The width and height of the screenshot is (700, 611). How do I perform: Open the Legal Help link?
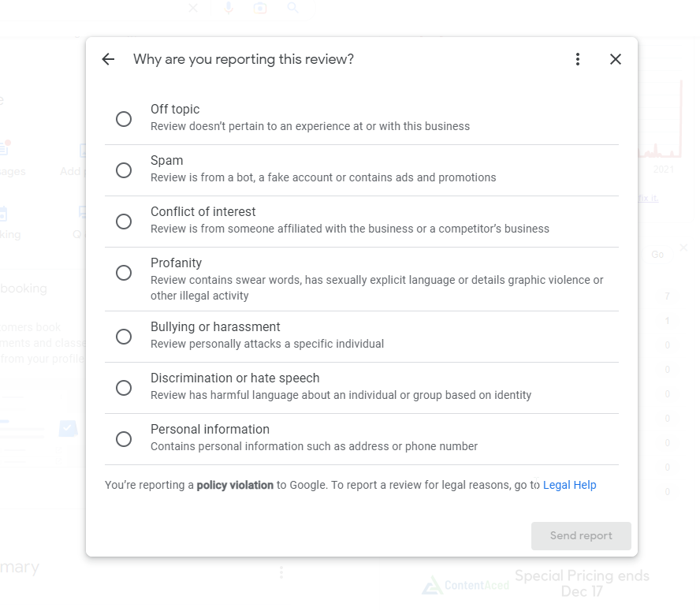(x=570, y=485)
